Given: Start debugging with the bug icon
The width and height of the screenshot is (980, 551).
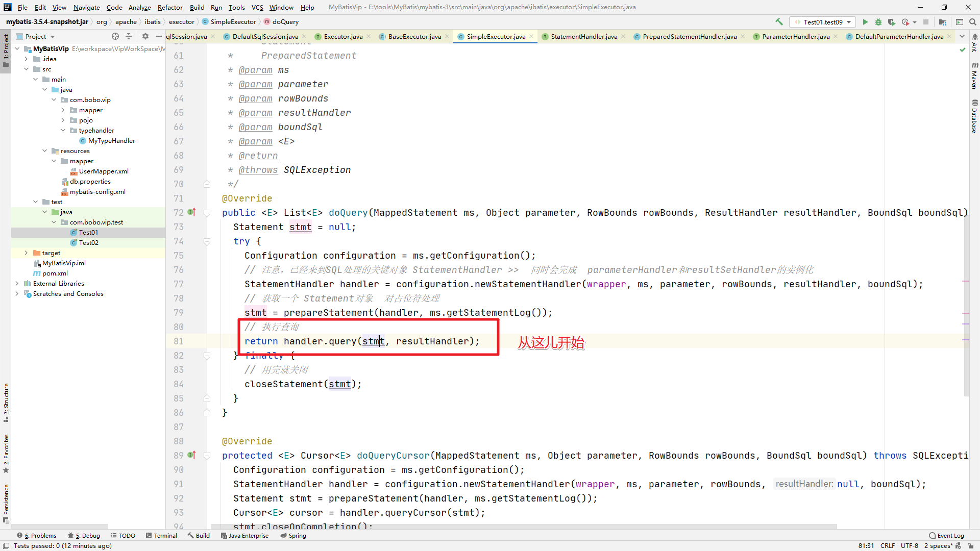Looking at the screenshot, I should 878,22.
